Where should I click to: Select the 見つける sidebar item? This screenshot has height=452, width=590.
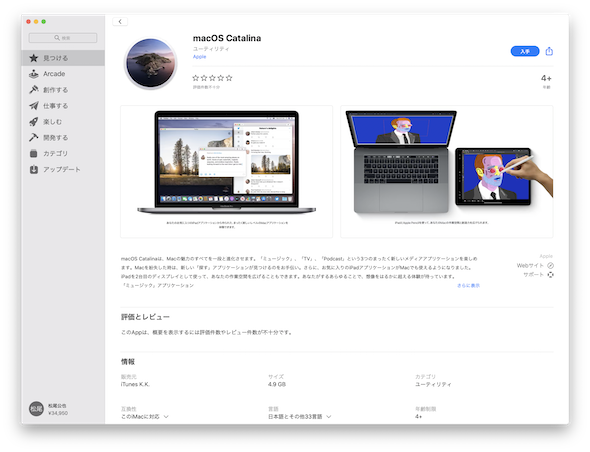[x=63, y=58]
